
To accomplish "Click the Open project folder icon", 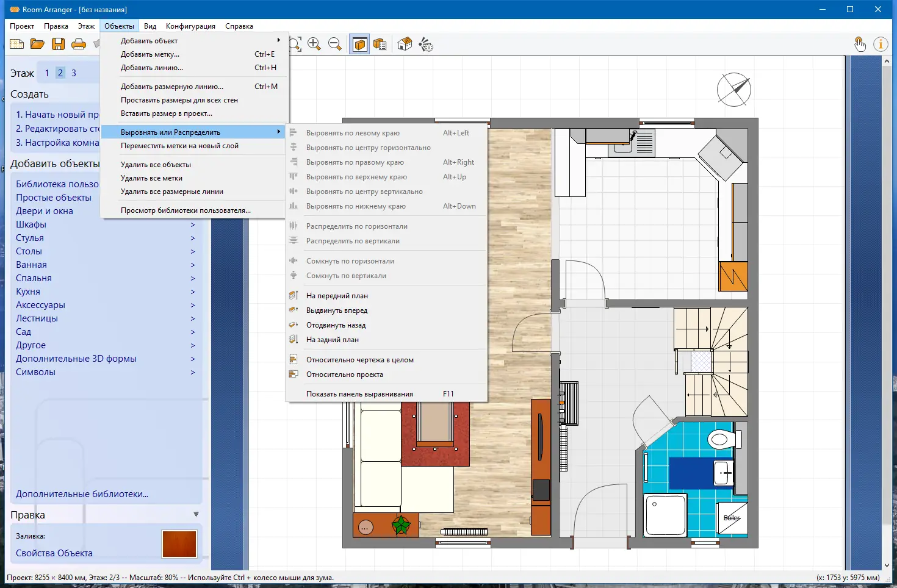I will click(37, 44).
